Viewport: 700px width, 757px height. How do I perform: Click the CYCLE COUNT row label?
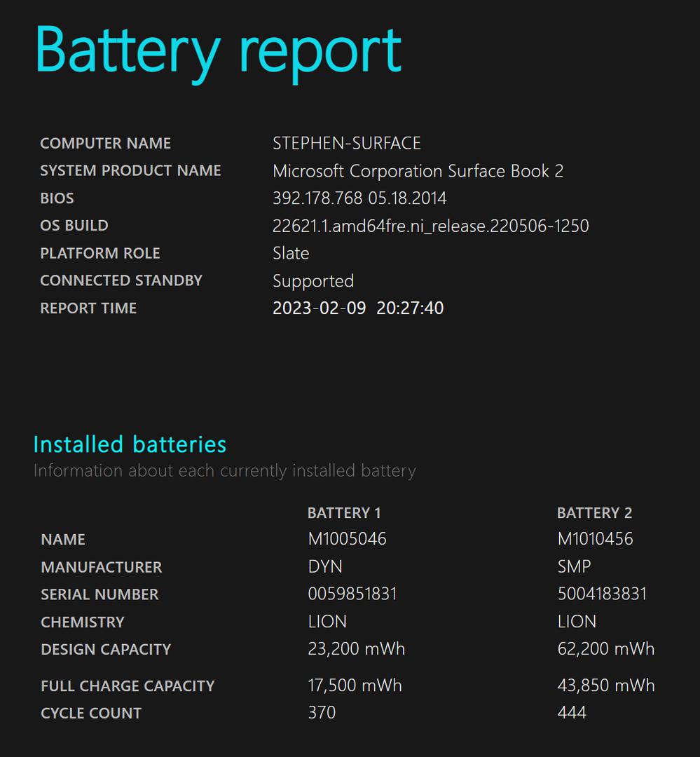(x=91, y=714)
